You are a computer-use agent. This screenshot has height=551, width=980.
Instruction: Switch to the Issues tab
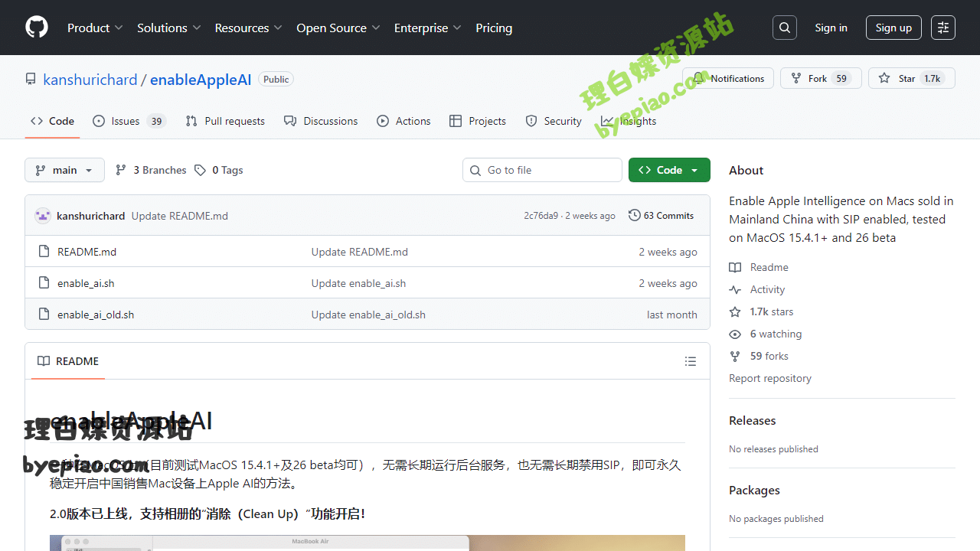(129, 121)
